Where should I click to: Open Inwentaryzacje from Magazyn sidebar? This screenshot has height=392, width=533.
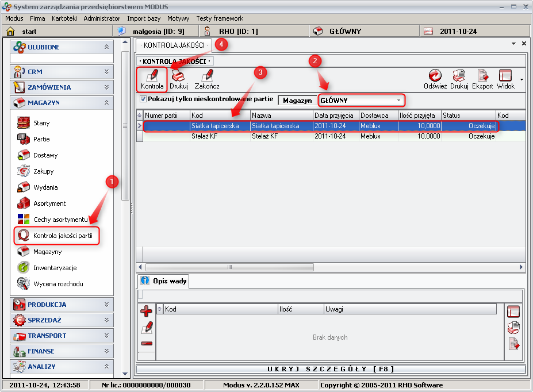(54, 268)
